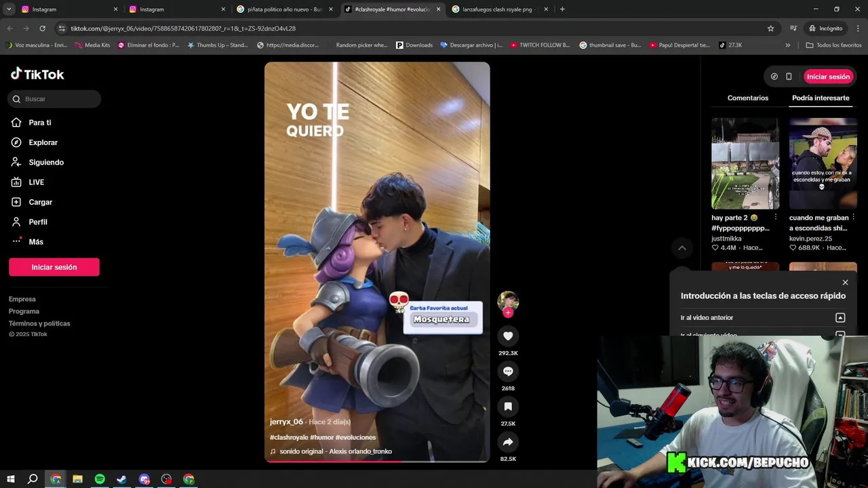868x488 pixels.
Task: Open the TWITCH FOLLOW B... bookmark
Action: tap(540, 45)
